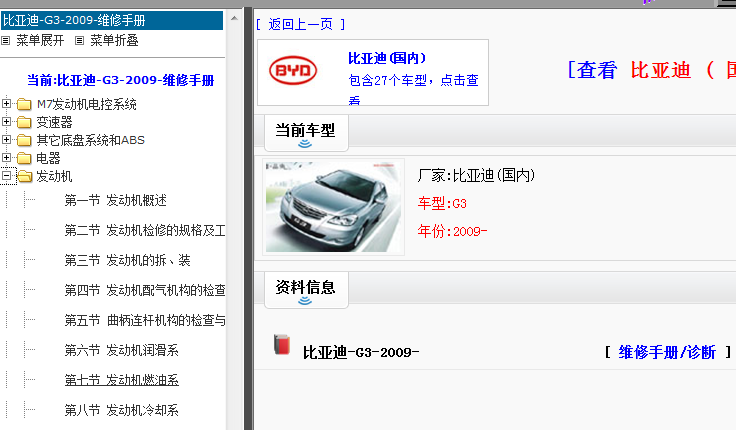736x430 pixels.
Task: Click the 菜单折叠 icon
Action: [80, 41]
